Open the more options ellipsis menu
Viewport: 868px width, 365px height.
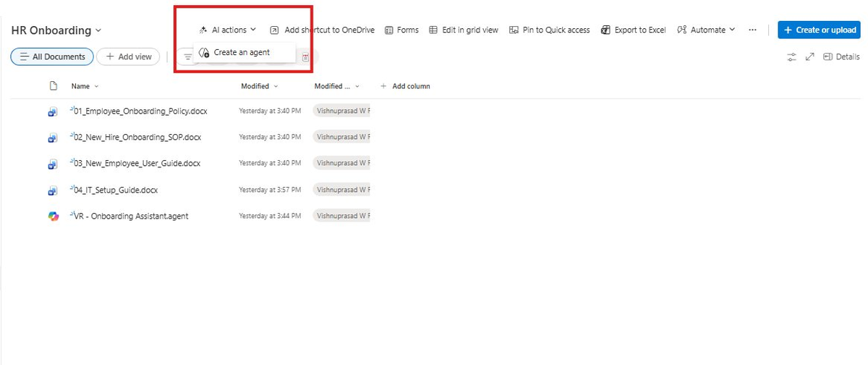point(752,30)
